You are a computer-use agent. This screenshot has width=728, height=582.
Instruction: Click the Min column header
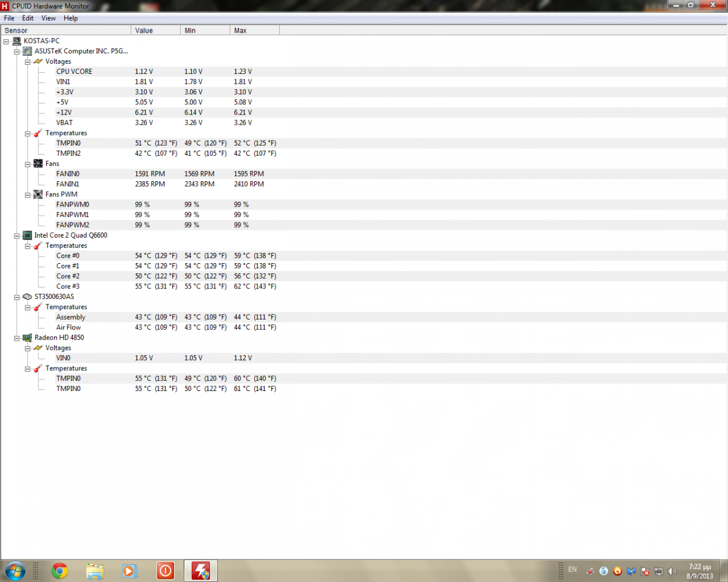[206, 30]
